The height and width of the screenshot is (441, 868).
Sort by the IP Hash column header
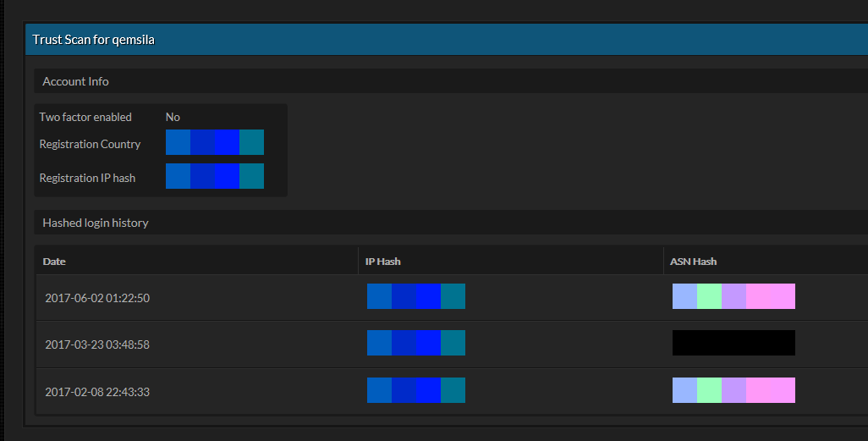pos(382,262)
